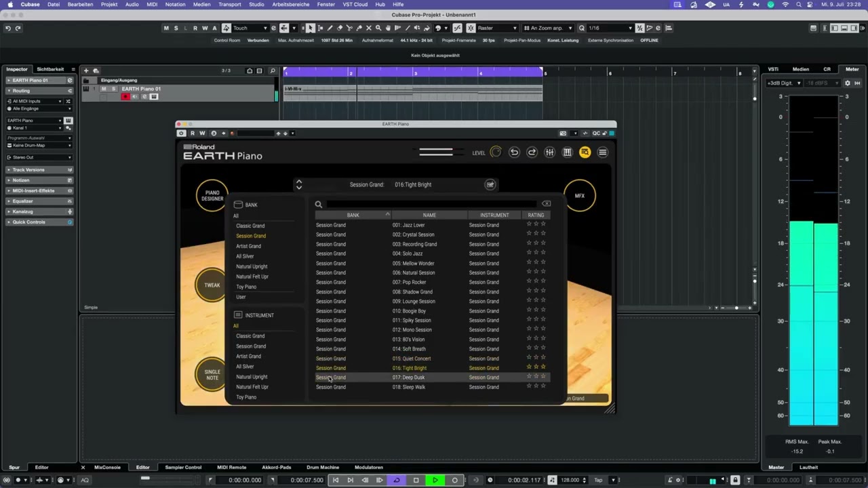Viewport: 868px width, 488px height.
Task: Switch to the MixConsole lower zone tab
Action: pyautogui.click(x=107, y=467)
